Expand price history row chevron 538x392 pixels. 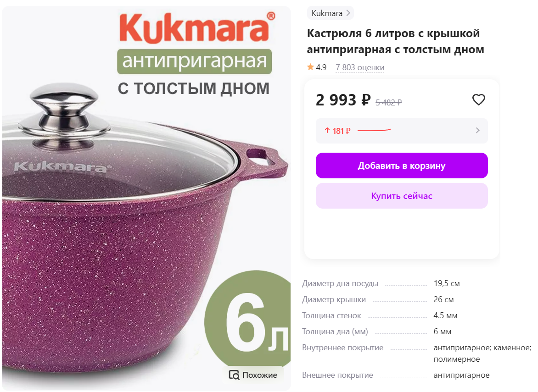point(477,131)
